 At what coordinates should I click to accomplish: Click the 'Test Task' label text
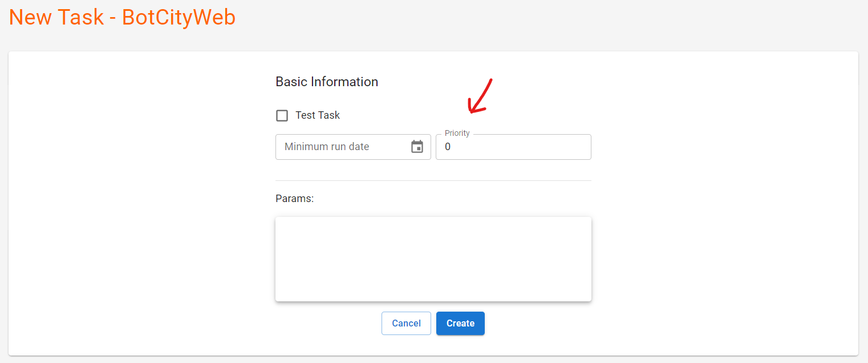(x=318, y=115)
